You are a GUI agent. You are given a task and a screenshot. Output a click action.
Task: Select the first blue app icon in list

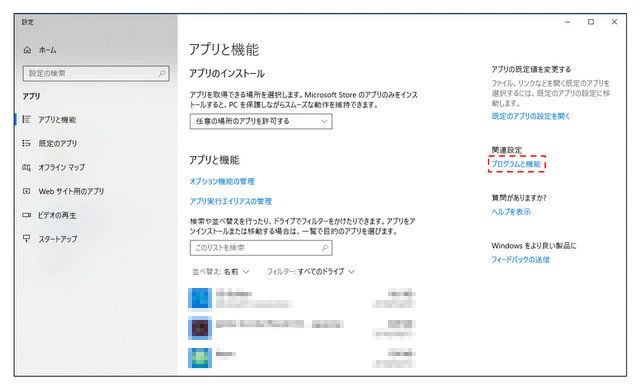tap(200, 298)
